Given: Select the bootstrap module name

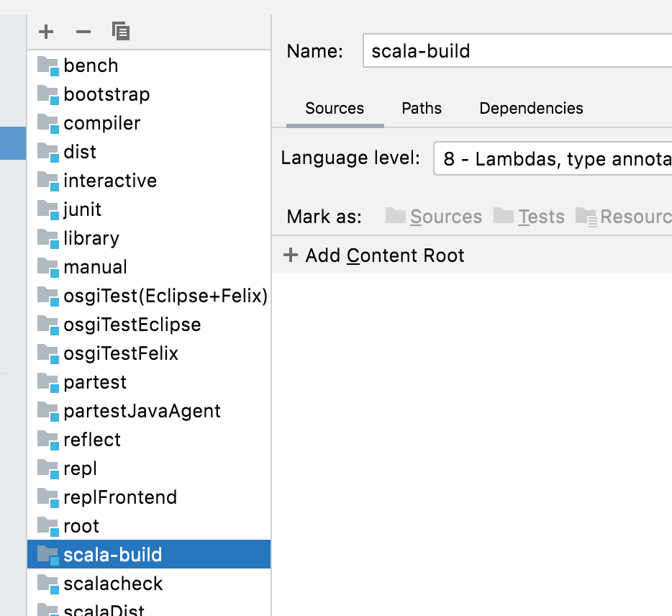Looking at the screenshot, I should coord(106,95).
